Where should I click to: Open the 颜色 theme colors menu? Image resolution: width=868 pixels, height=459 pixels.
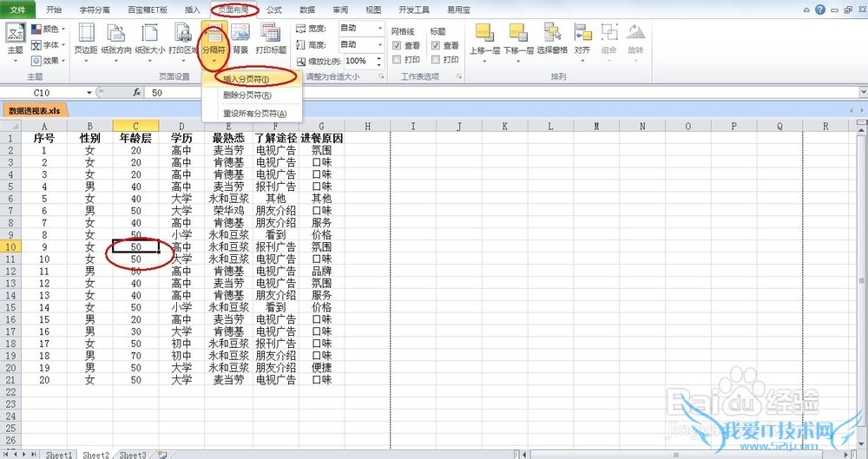[49, 30]
